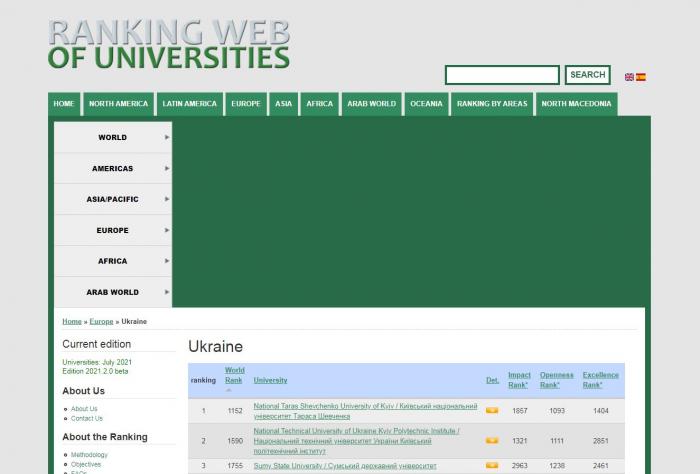Click the Det. column header
700x474 pixels.
[492, 380]
